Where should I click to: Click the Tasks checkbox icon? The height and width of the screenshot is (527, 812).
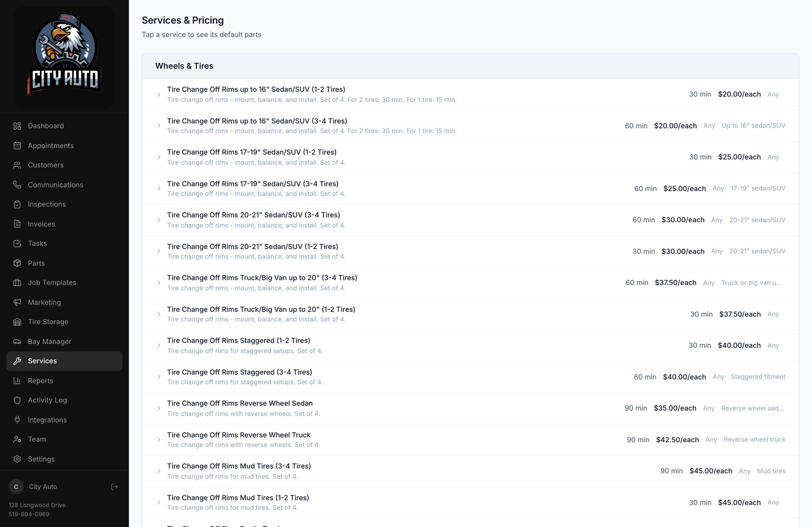pos(17,243)
